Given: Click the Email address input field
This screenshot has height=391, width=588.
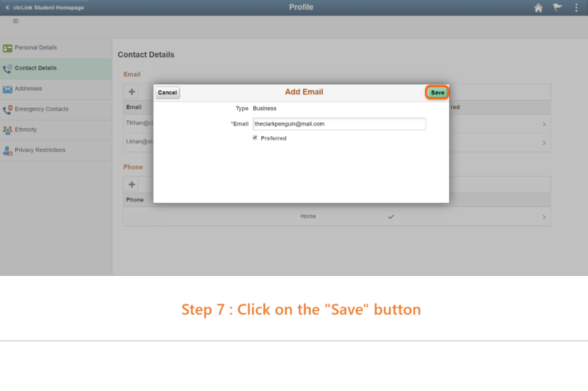Looking at the screenshot, I should (339, 124).
